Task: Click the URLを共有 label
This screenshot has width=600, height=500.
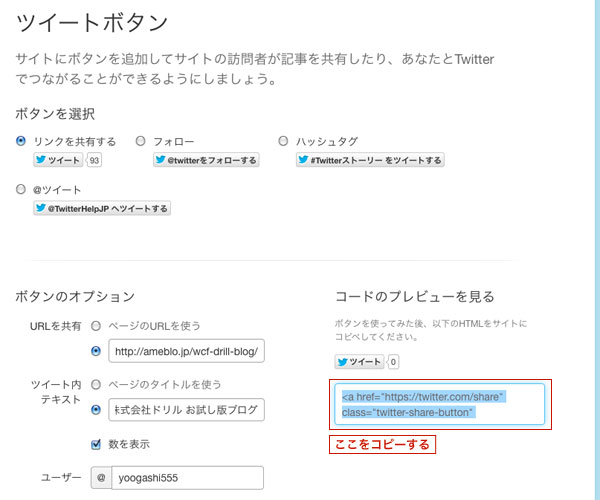Action: pos(55,326)
